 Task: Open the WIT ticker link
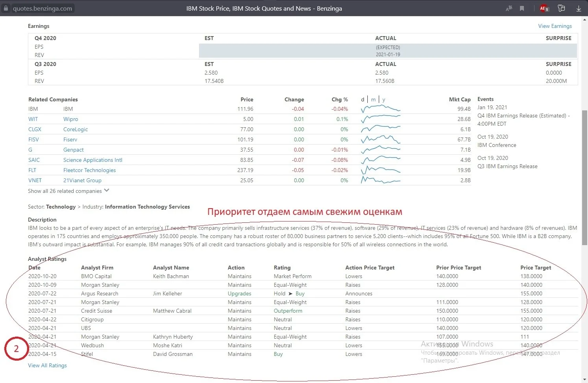(33, 119)
